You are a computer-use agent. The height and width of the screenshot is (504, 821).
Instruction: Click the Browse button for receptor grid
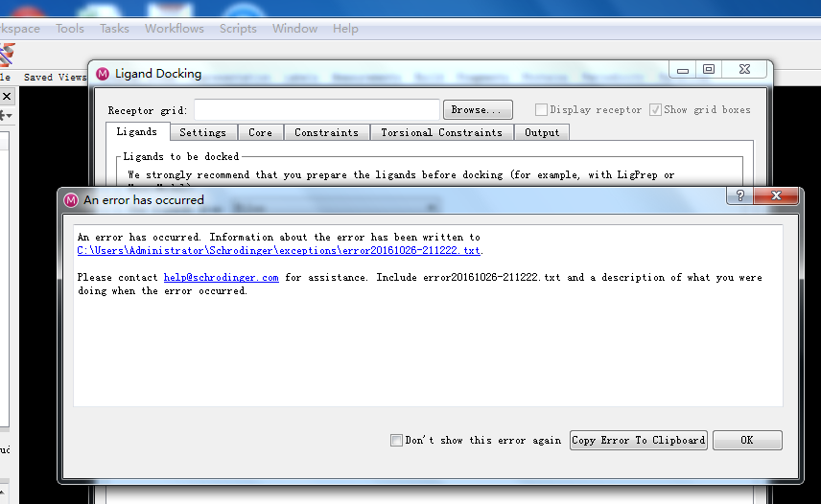point(478,110)
